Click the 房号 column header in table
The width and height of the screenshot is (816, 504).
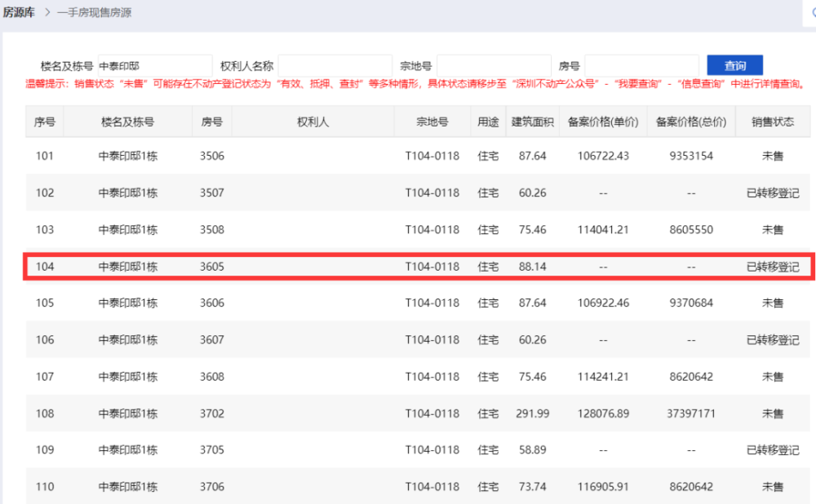pos(212,122)
